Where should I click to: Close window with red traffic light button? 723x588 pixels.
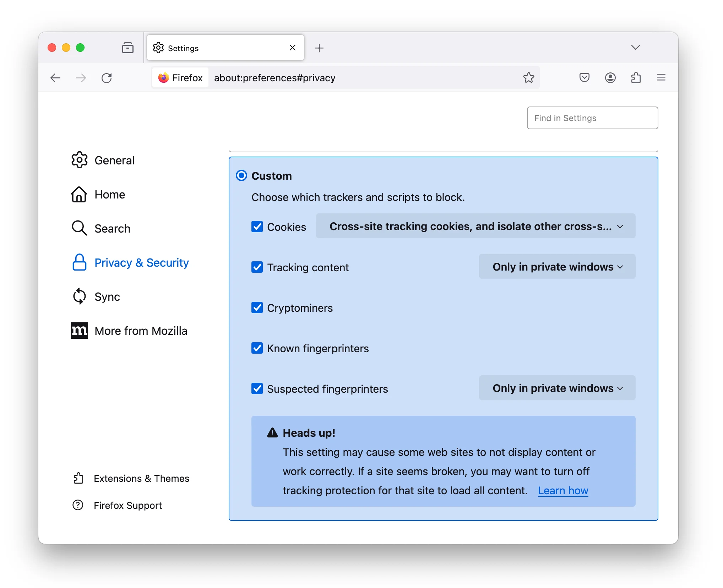point(52,48)
